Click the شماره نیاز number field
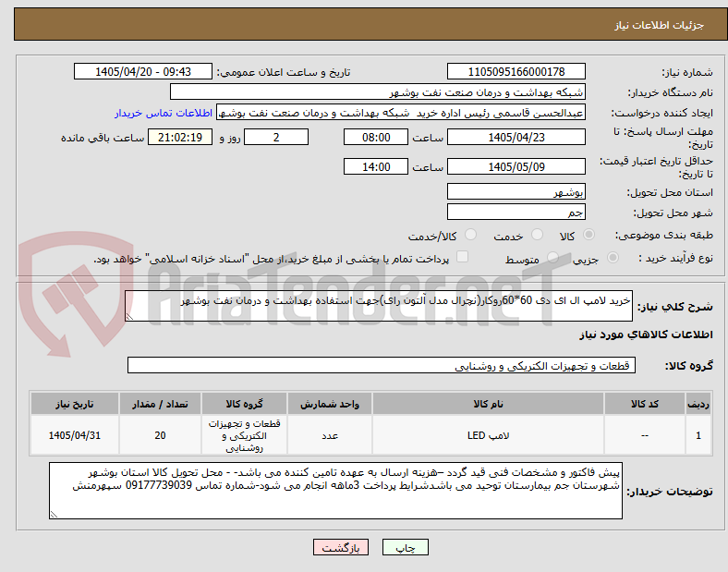The width and height of the screenshot is (728, 572). pos(516,72)
